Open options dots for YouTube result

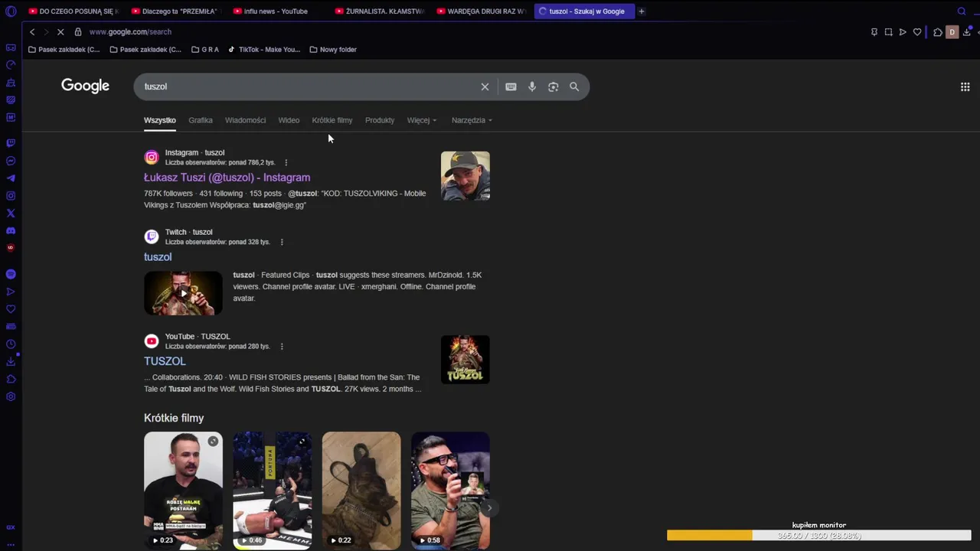pos(281,346)
